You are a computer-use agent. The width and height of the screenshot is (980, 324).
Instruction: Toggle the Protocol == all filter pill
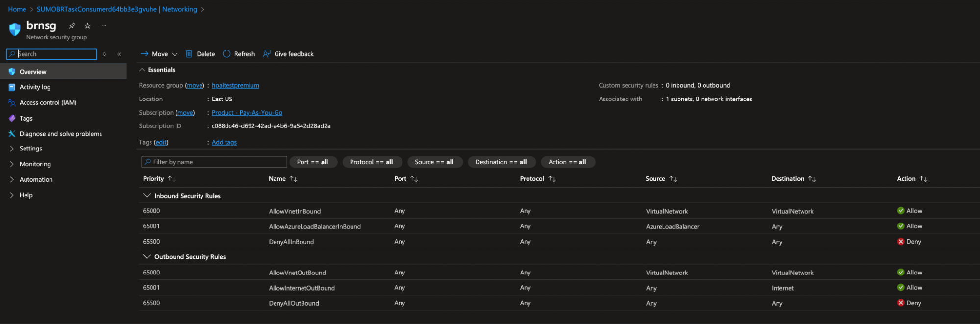[372, 162]
